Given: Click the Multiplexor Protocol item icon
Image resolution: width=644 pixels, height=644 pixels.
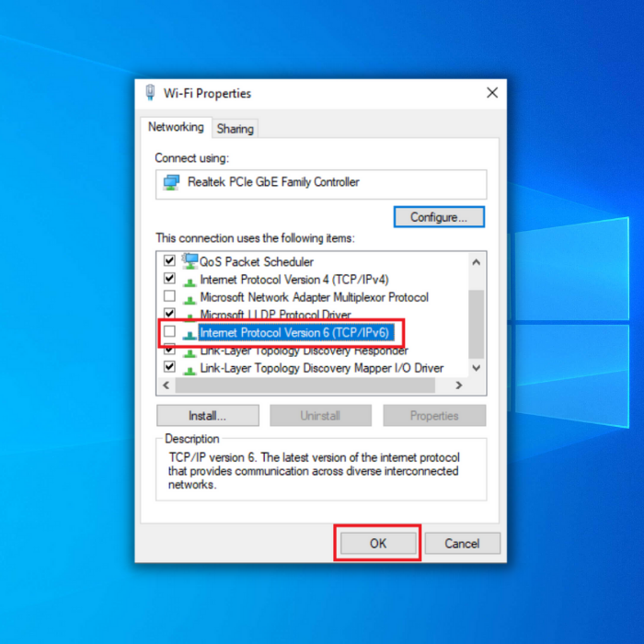Looking at the screenshot, I should [x=190, y=299].
